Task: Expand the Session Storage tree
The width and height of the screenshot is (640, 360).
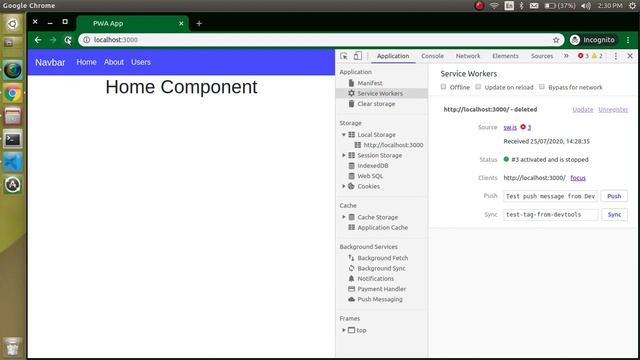Action: (x=344, y=156)
